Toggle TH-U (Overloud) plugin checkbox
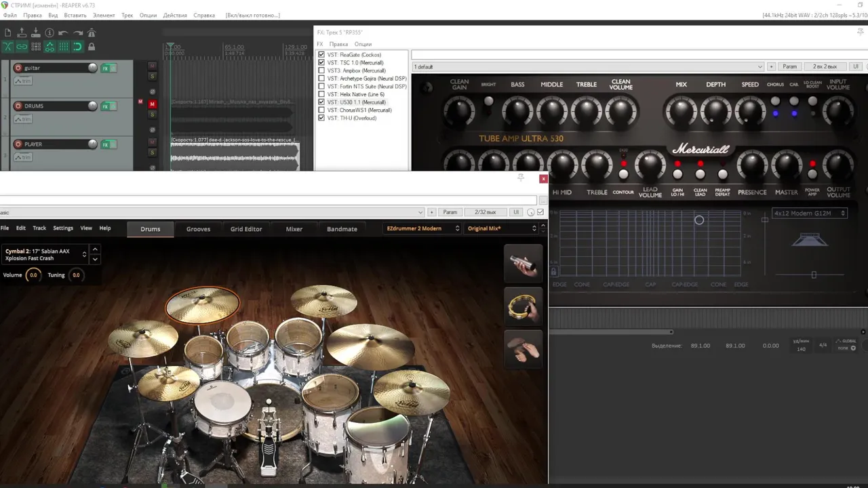 click(321, 118)
